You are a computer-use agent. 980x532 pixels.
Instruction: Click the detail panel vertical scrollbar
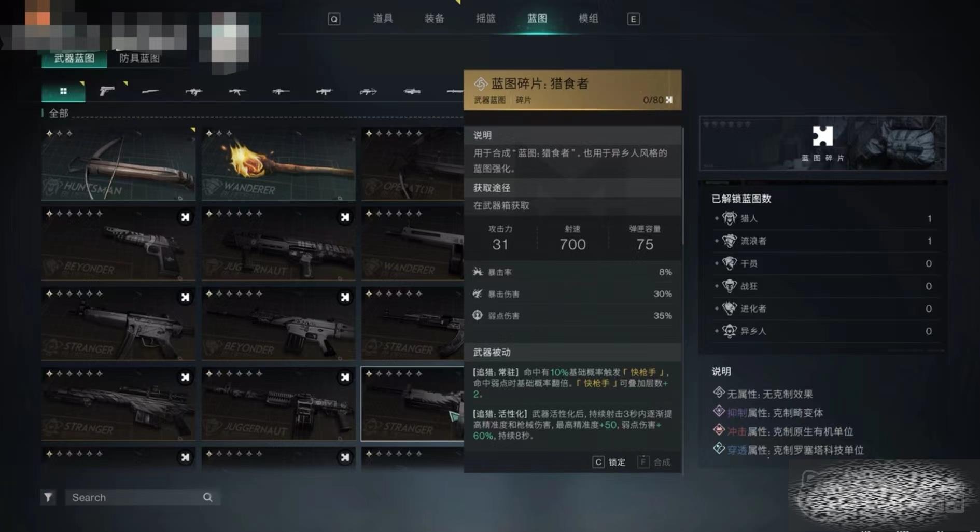point(683,187)
